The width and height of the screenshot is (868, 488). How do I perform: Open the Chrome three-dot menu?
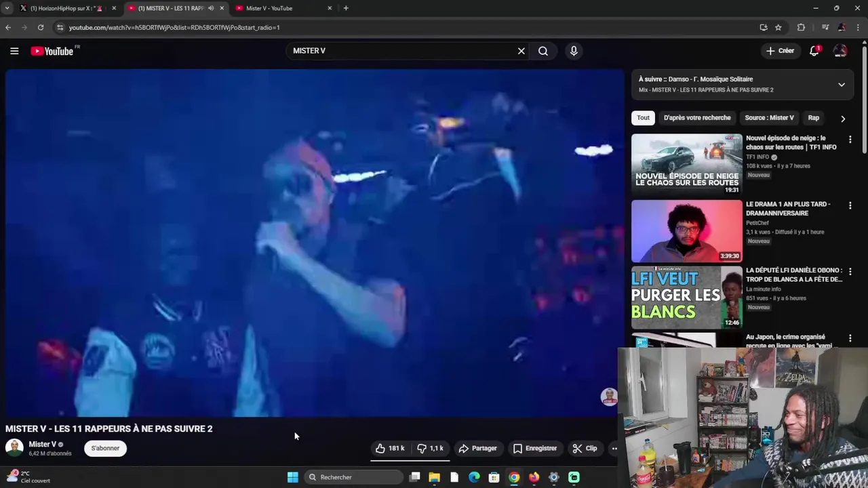point(859,27)
